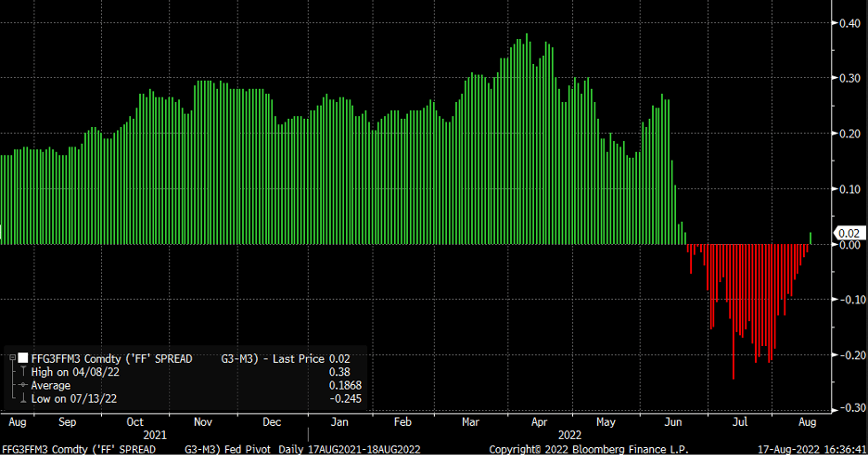
Task: Click the -0.245 low value in legend
Action: 345,399
